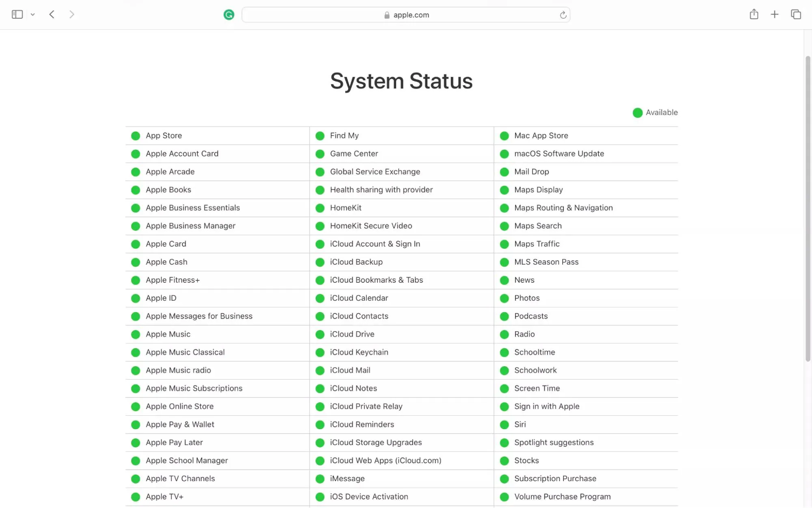Select the Apple Books entry
Screen dimensions: 812x508
pyautogui.click(x=169, y=190)
